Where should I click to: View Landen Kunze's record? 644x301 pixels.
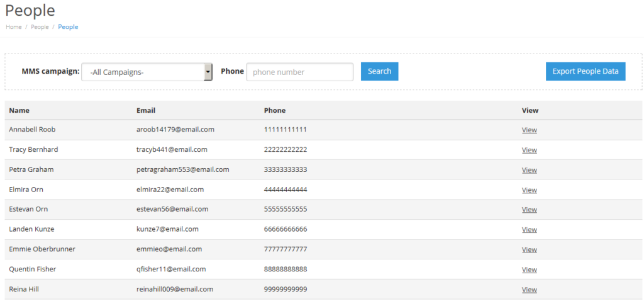(529, 230)
